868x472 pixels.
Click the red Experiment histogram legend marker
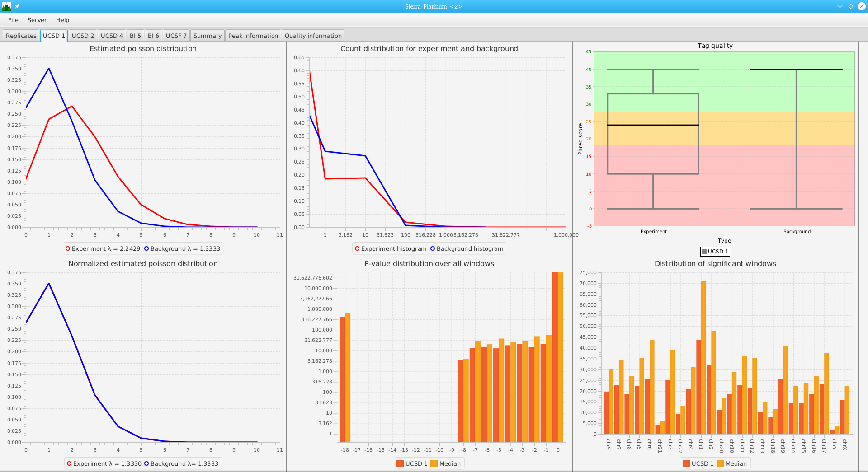tap(357, 248)
